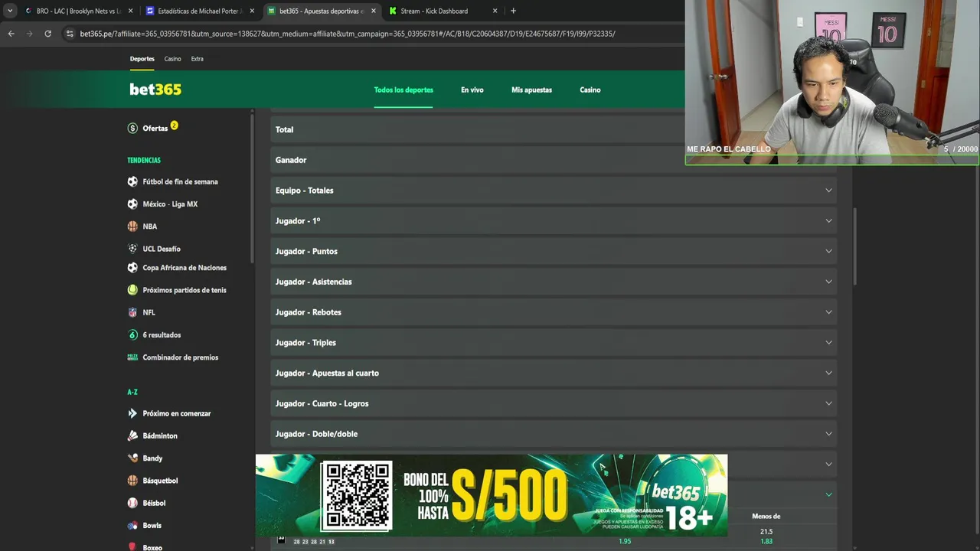Image resolution: width=980 pixels, height=551 pixels.
Task: Reload the page with the refresh icon
Action: [x=47, y=34]
